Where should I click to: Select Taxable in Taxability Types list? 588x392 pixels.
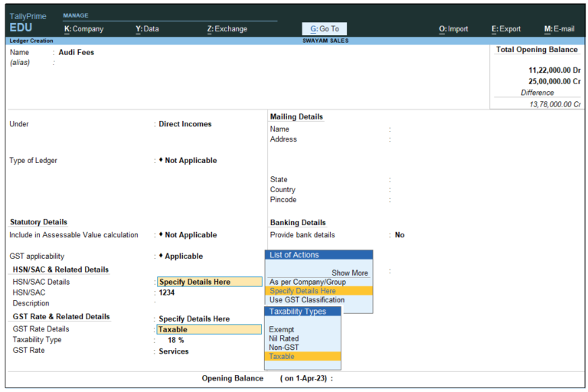point(302,357)
